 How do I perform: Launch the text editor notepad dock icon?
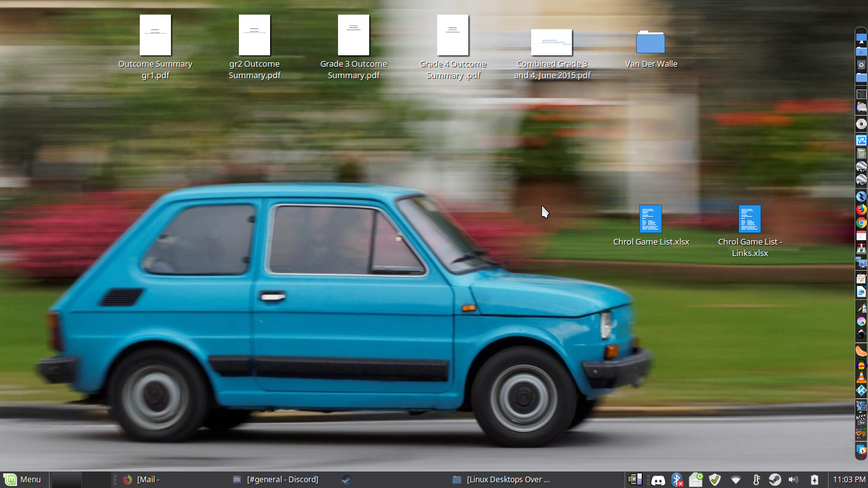(862, 278)
